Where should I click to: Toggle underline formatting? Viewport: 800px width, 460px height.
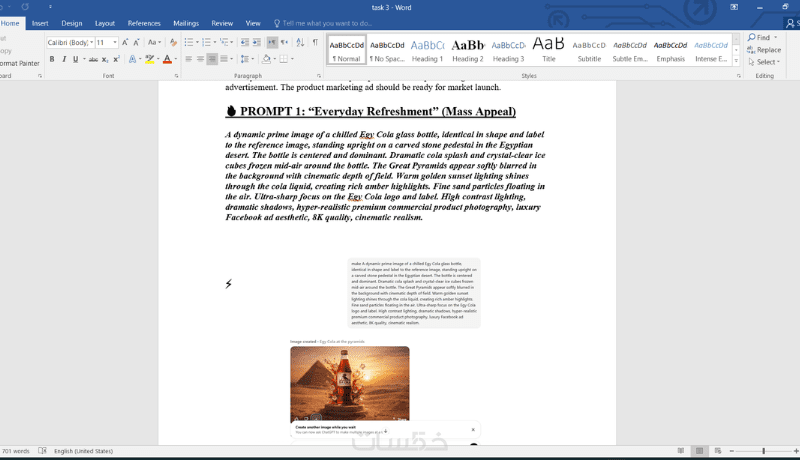76,59
